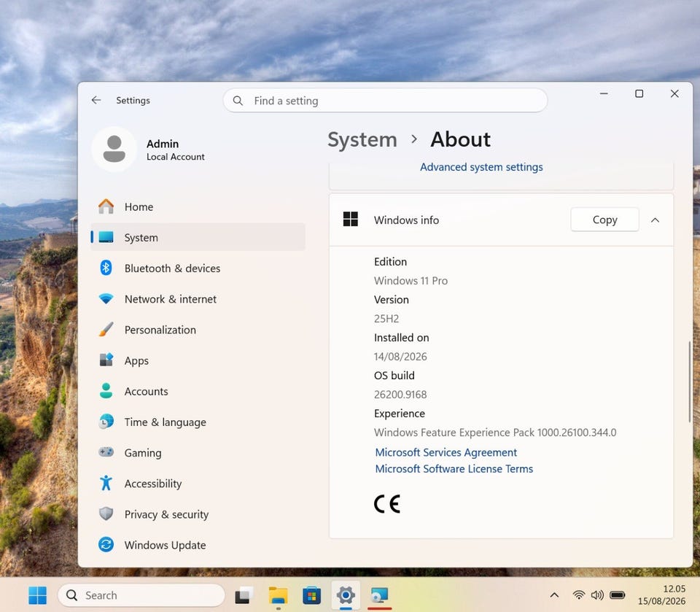Open the clock and date flyout
This screenshot has height=612, width=700.
coord(661,595)
